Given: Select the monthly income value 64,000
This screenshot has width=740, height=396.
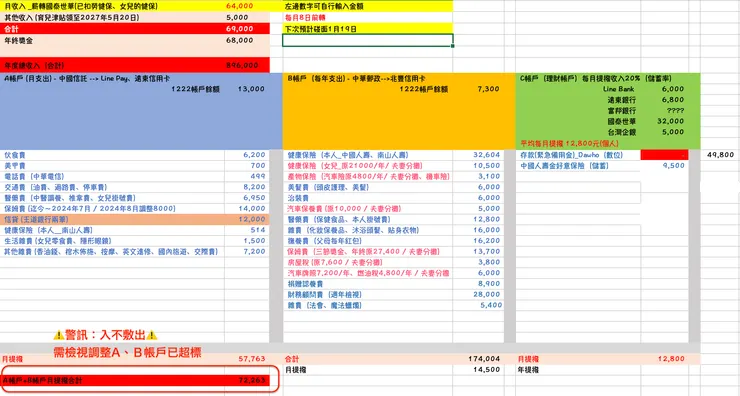Looking at the screenshot, I should tap(239, 6).
